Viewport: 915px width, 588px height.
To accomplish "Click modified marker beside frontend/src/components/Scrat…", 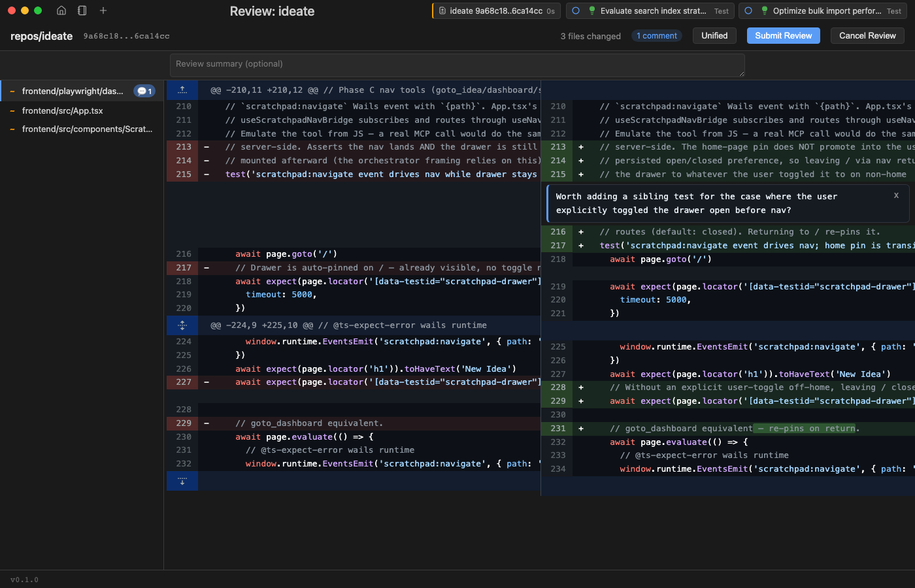I will [12, 129].
